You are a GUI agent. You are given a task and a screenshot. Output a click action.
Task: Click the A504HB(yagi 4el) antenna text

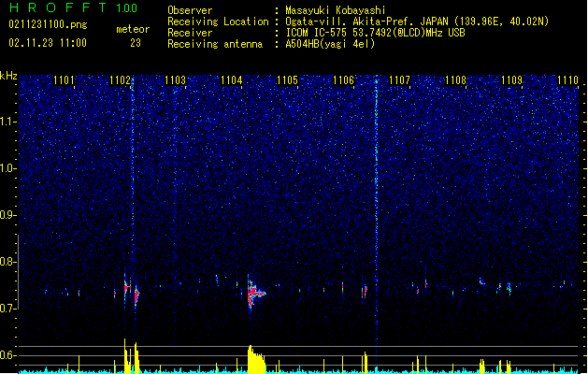pyautogui.click(x=330, y=44)
